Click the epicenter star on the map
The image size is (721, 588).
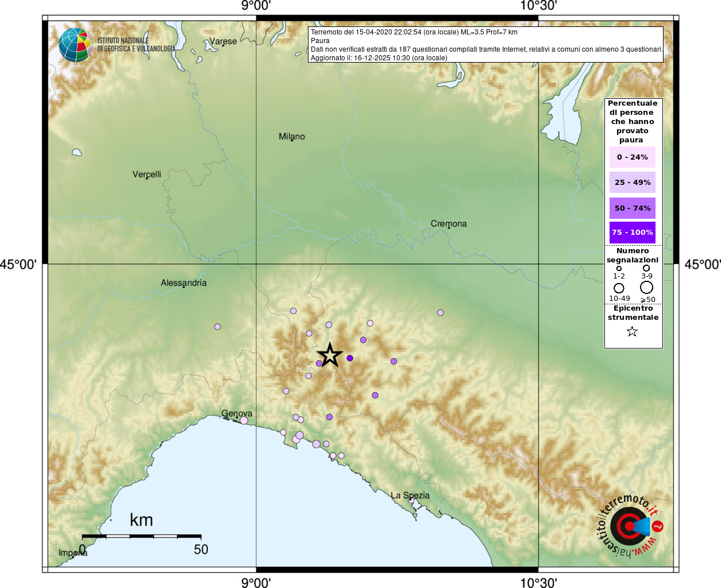330,355
